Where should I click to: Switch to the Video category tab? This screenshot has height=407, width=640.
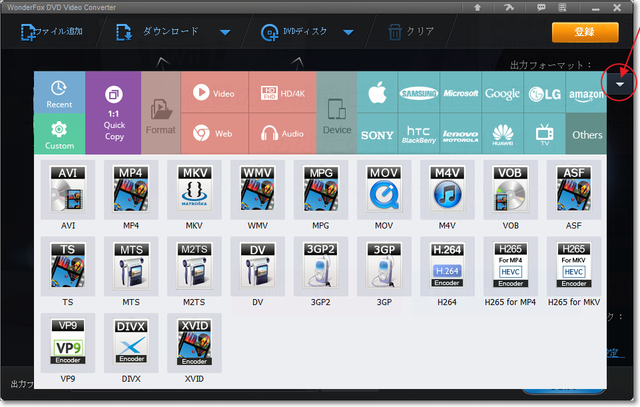[214, 93]
